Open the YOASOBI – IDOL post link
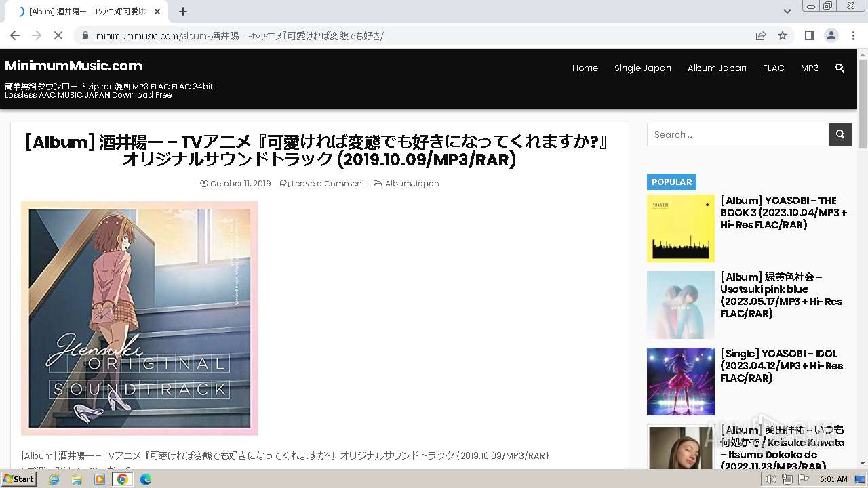The width and height of the screenshot is (868, 488). click(x=781, y=365)
